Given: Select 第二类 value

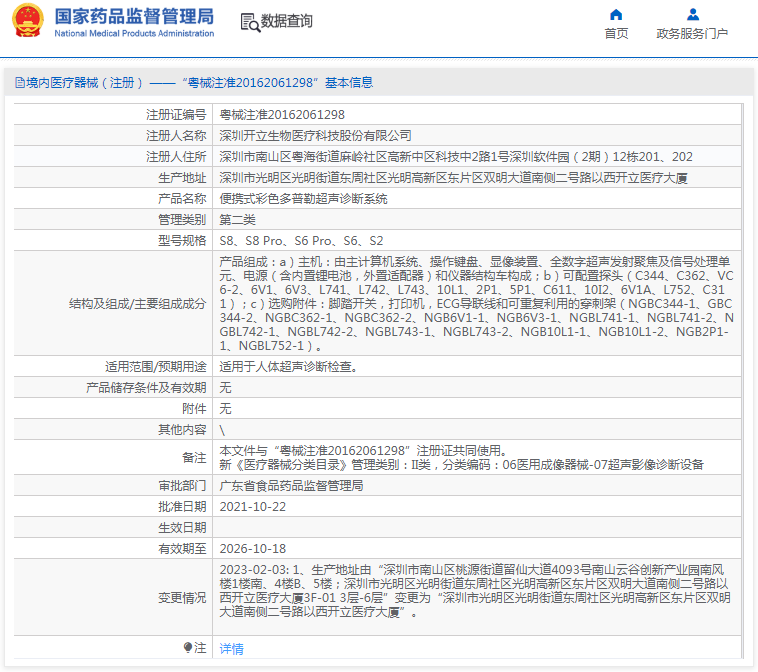Looking at the screenshot, I should coord(237,220).
